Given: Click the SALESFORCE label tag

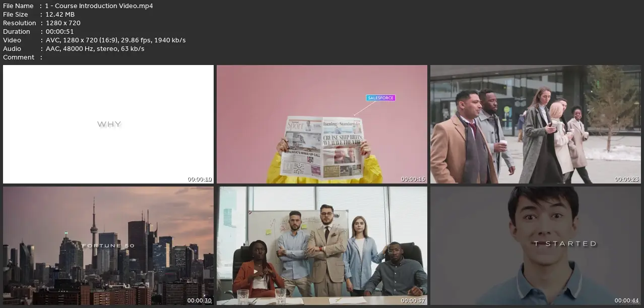Looking at the screenshot, I should pos(380,98).
